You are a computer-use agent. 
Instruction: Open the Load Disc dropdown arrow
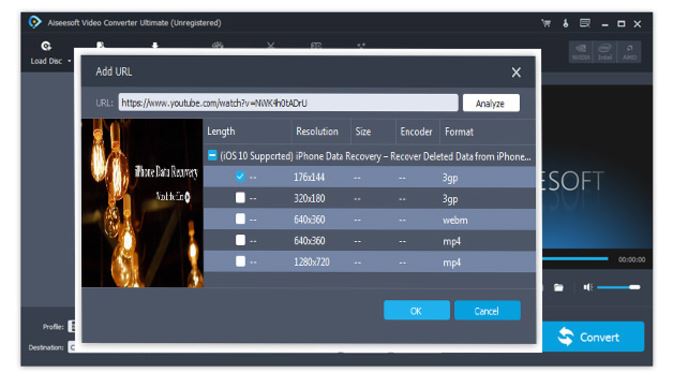coord(69,61)
